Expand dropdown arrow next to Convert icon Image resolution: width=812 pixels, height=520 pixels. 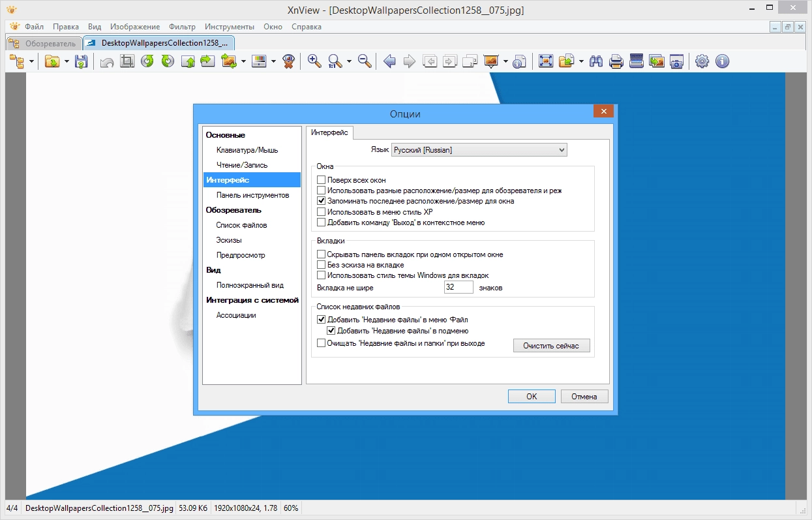click(x=243, y=61)
